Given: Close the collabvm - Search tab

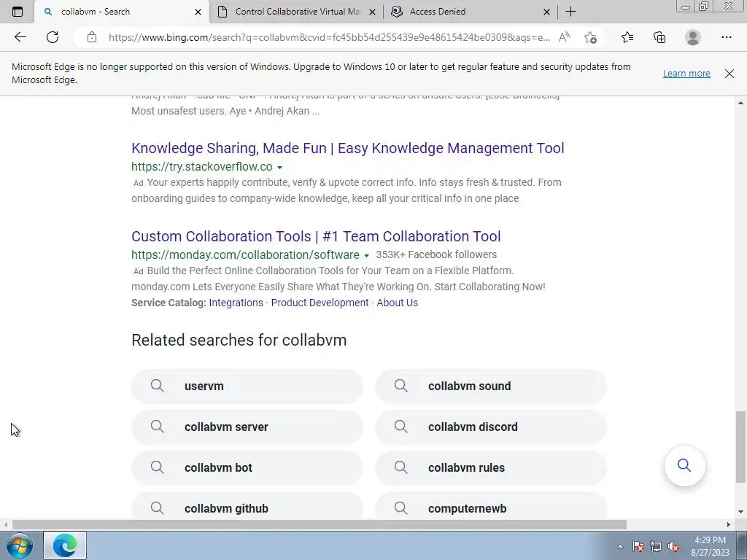Looking at the screenshot, I should [x=198, y=12].
